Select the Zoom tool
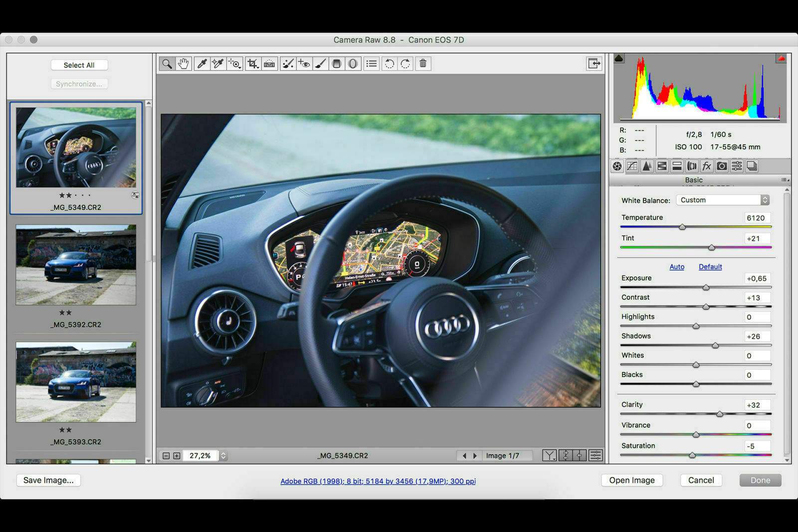798x532 pixels. point(167,64)
